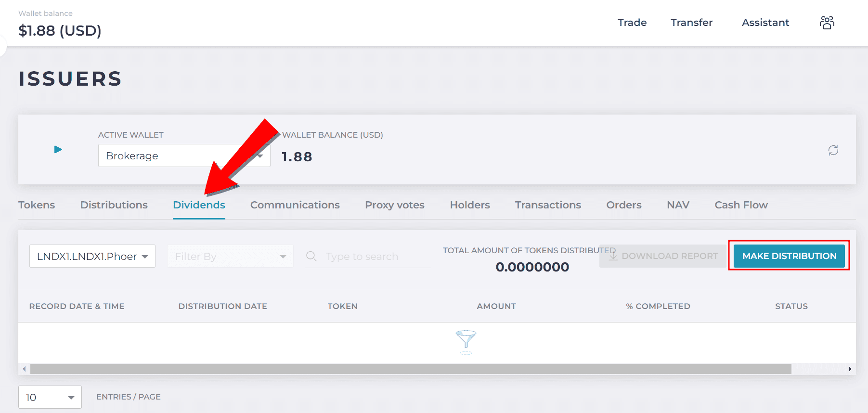
Task: Refresh the wallet balance
Action: [x=833, y=150]
